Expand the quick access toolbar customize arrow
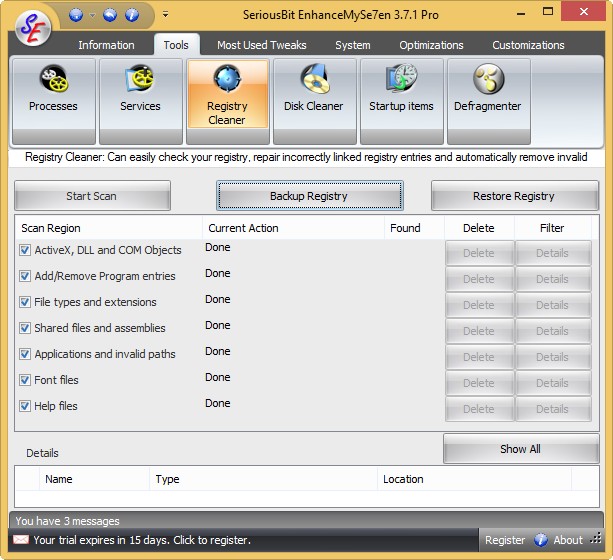 point(166,15)
